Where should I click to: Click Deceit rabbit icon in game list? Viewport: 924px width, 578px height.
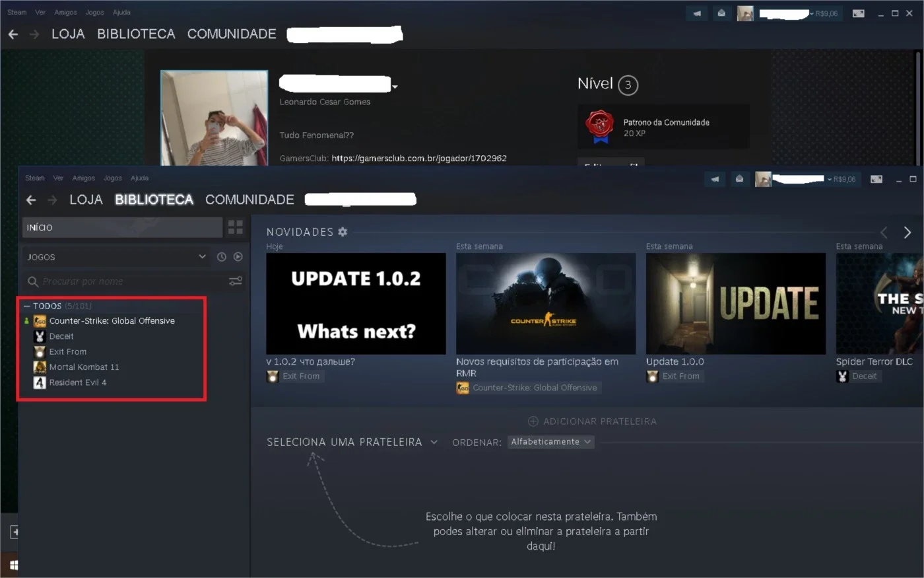pyautogui.click(x=40, y=336)
